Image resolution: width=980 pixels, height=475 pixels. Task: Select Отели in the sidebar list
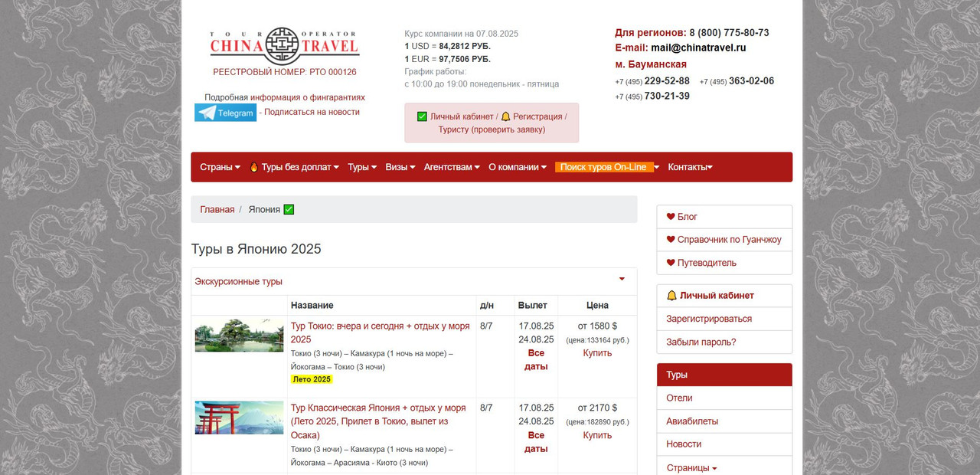(x=679, y=398)
